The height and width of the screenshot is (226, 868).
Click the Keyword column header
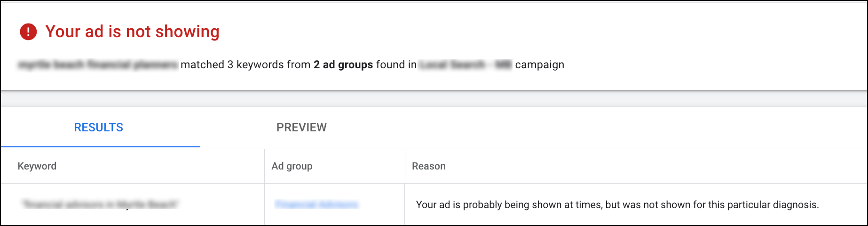click(x=37, y=166)
